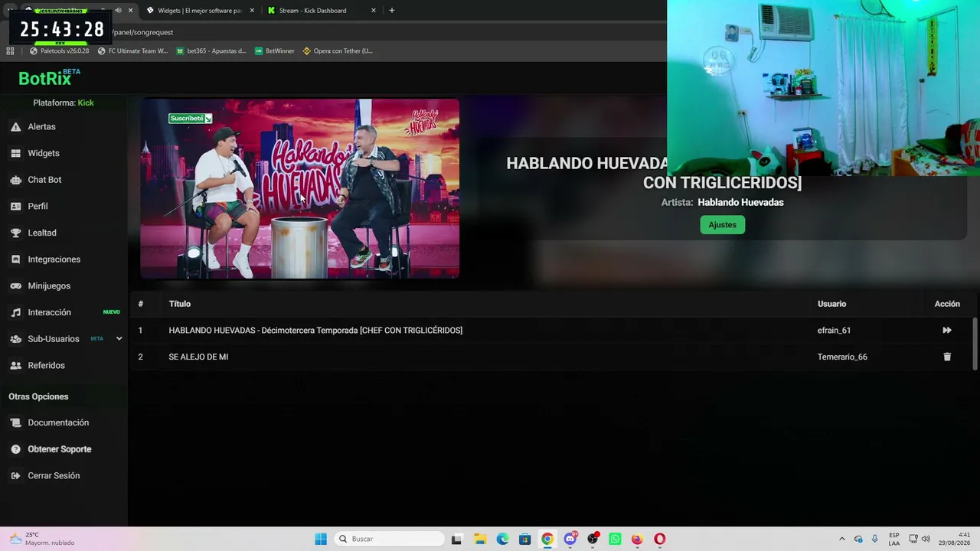Click the Título column header

180,304
